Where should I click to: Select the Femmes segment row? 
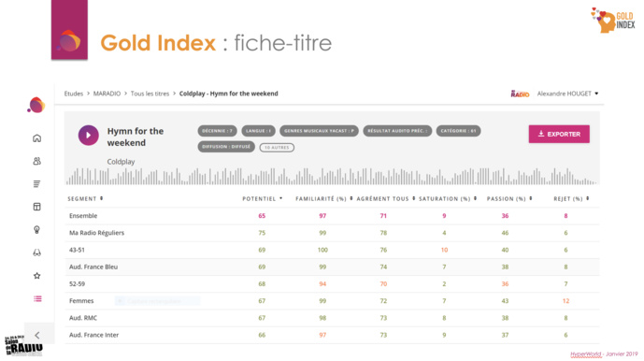332,301
